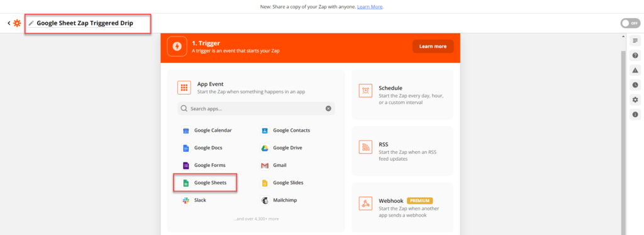Image resolution: width=644 pixels, height=235 pixels.
Task: Click the App Event grid icon
Action: [184, 88]
